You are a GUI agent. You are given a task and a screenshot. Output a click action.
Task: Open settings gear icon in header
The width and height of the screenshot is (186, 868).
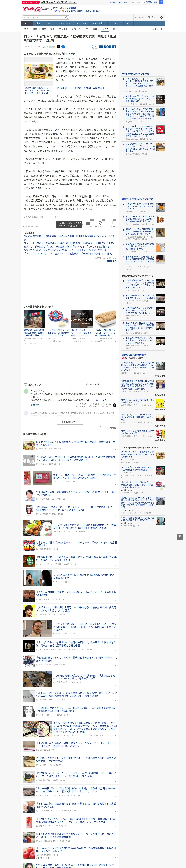point(161,18)
